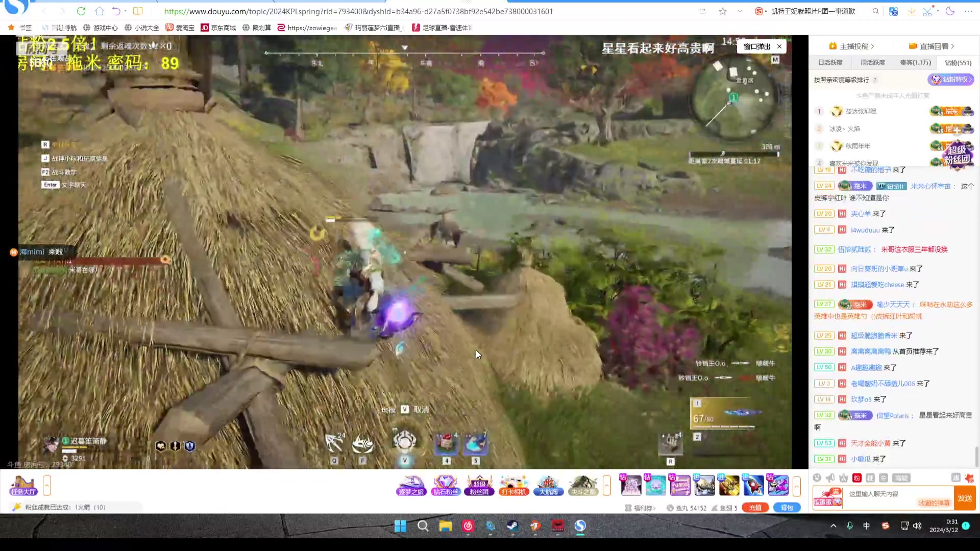Select ranked user 秋雨年年
Viewport: 980px width, 551px height.
click(857, 146)
